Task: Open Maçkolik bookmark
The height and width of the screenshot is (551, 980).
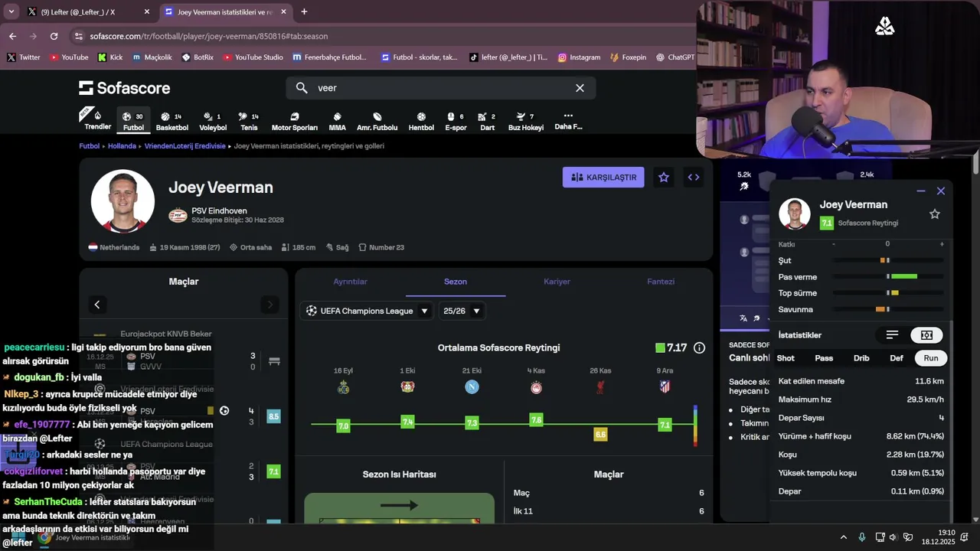Action: coord(152,57)
